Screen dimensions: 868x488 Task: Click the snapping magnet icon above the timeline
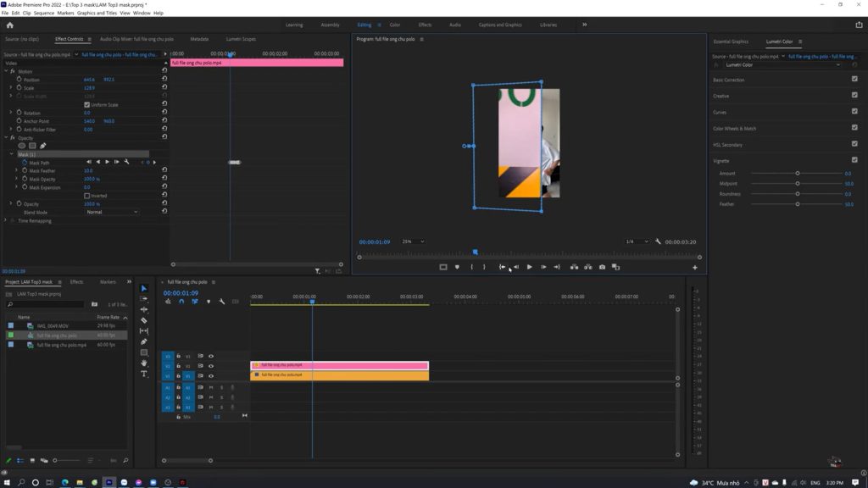181,302
